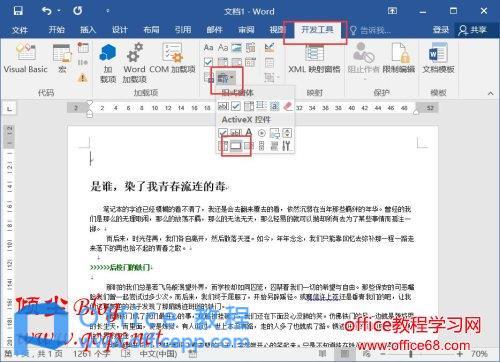
Task: Click the pause macro recording icon
Action: click(83, 62)
